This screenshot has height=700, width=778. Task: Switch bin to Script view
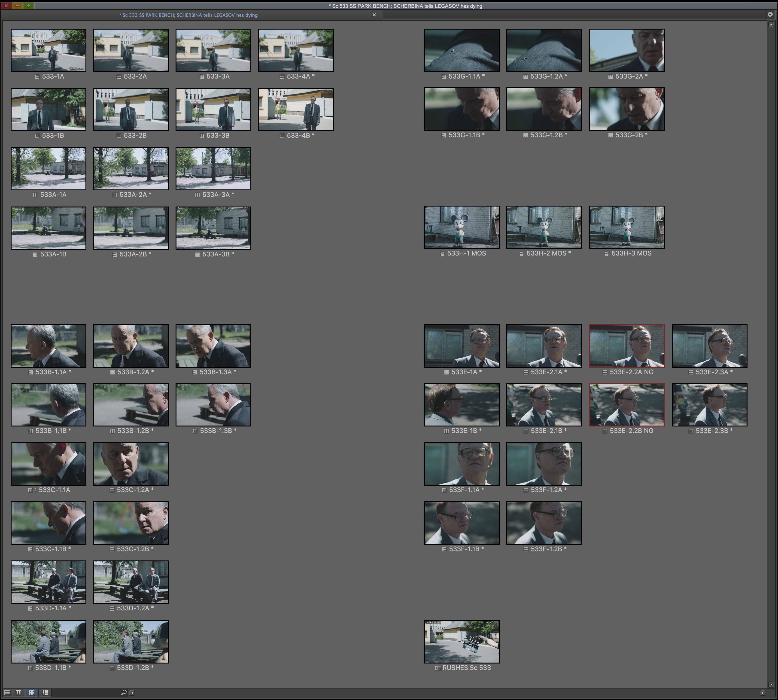point(45,693)
